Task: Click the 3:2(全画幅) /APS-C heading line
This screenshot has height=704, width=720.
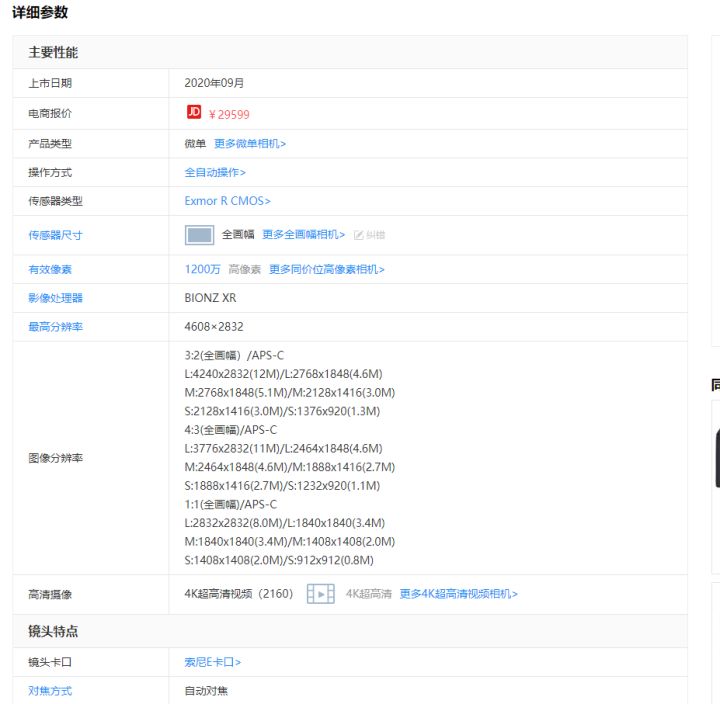Action: click(234, 355)
